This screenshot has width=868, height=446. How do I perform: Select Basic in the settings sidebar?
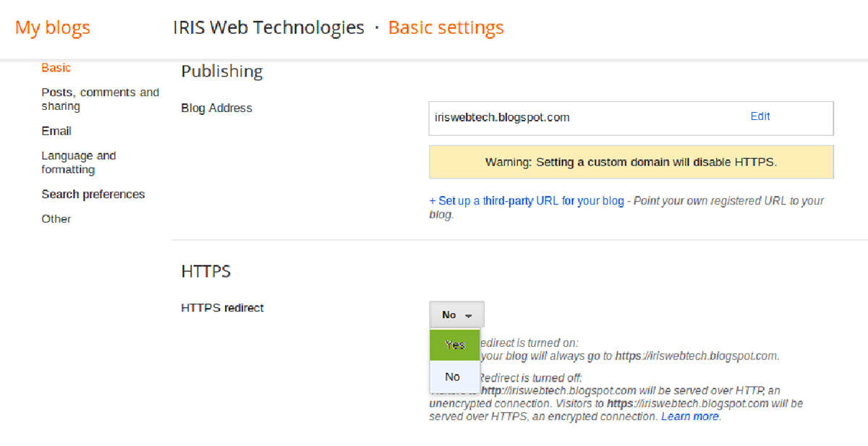point(56,68)
